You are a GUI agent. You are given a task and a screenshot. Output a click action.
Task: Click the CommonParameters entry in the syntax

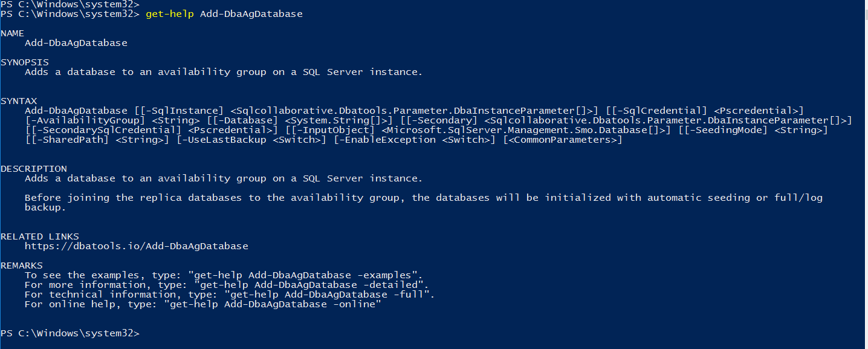tap(562, 140)
